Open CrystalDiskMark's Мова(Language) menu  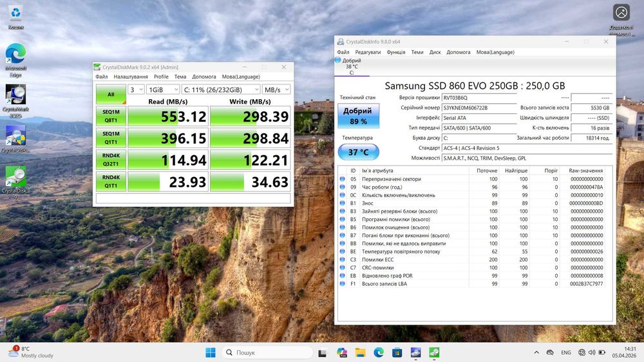(x=241, y=77)
